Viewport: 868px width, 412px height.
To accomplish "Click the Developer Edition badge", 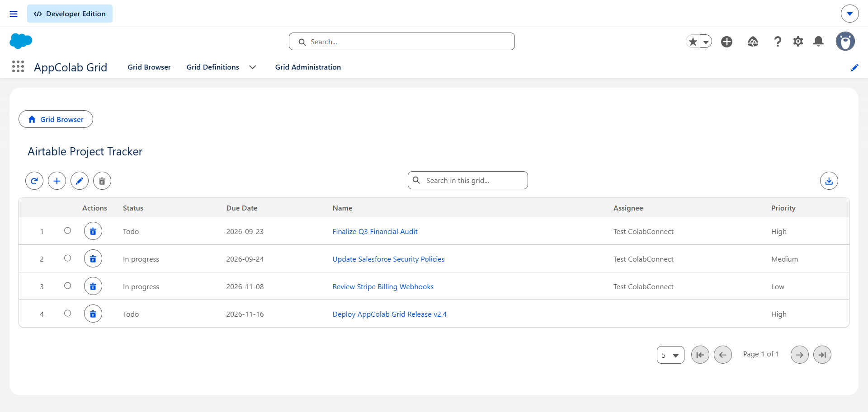I will pos(70,14).
